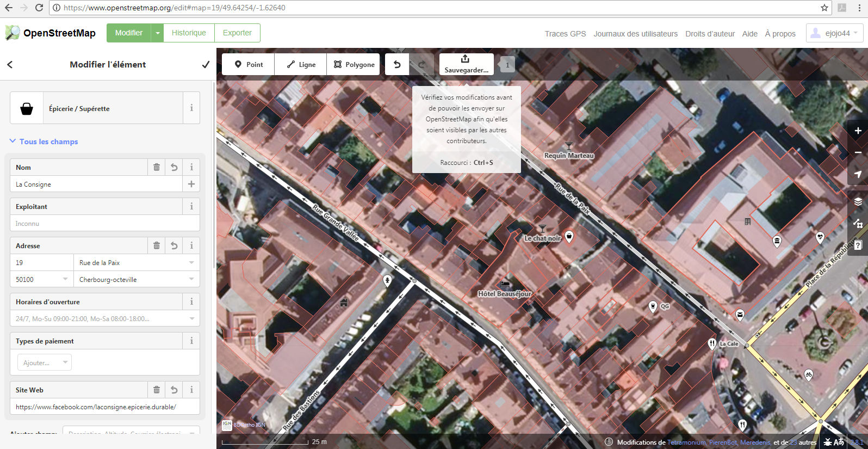Show info for the Site Web field

click(191, 390)
